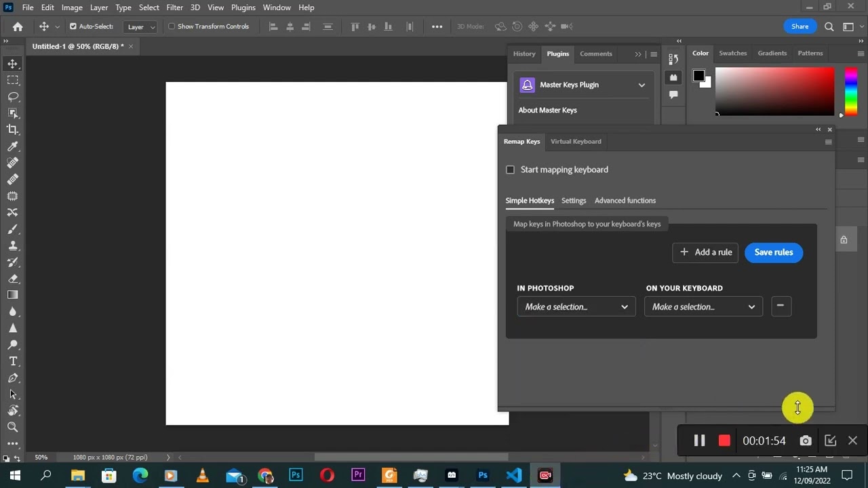Select the Pen tool
The width and height of the screenshot is (868, 488).
(x=13, y=378)
